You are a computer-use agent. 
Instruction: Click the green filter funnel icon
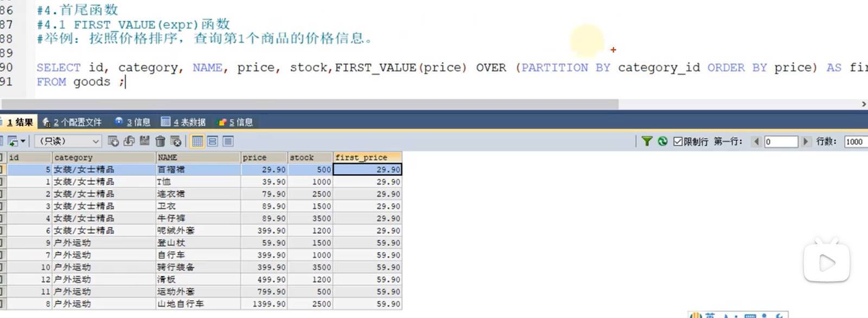click(647, 141)
